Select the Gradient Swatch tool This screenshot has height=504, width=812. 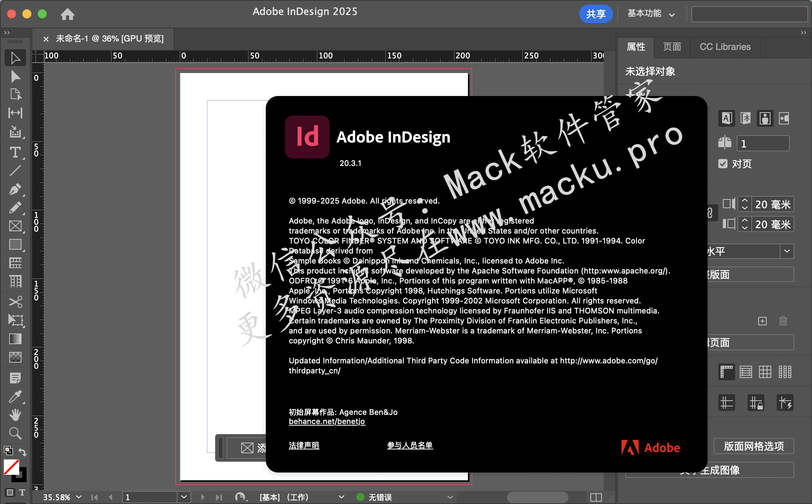(x=15, y=339)
